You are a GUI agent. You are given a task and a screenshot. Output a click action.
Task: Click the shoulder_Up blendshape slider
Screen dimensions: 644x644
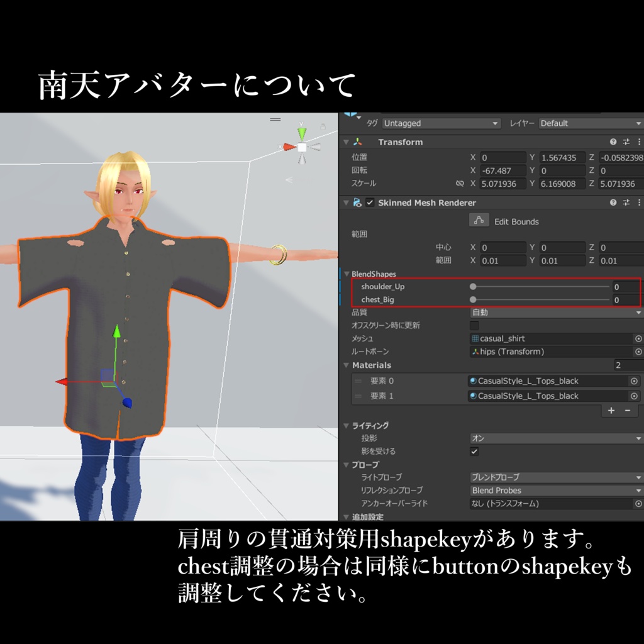540,287
